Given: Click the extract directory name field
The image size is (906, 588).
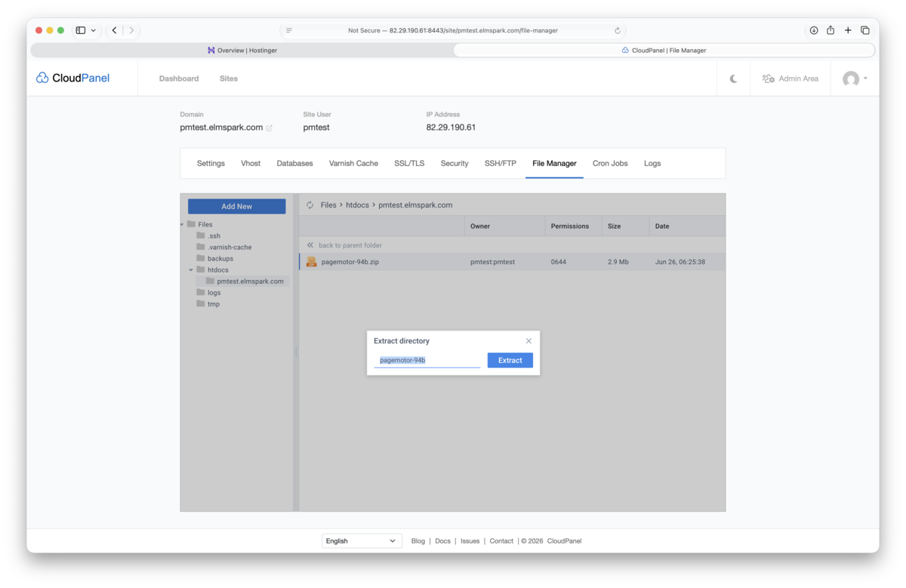Looking at the screenshot, I should tap(427, 360).
